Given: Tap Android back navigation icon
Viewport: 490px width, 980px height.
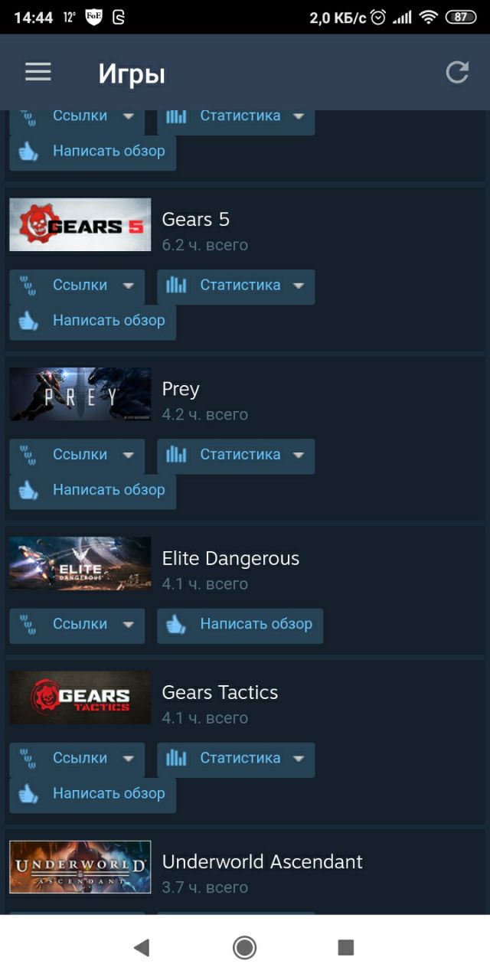Looking at the screenshot, I should click(x=141, y=948).
